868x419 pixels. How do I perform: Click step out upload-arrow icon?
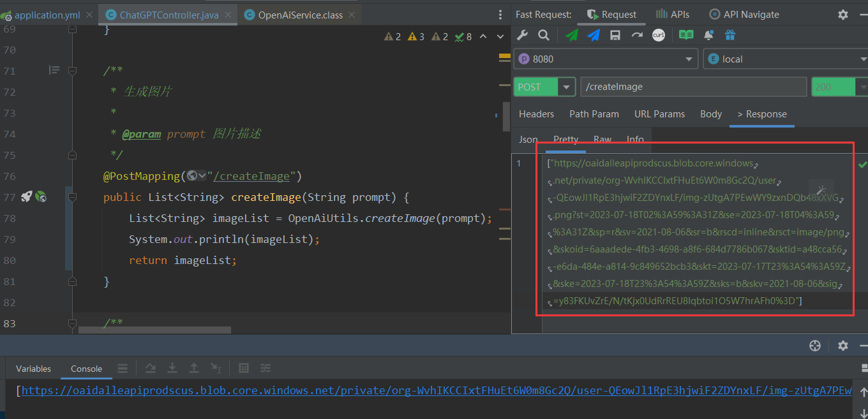194,368
